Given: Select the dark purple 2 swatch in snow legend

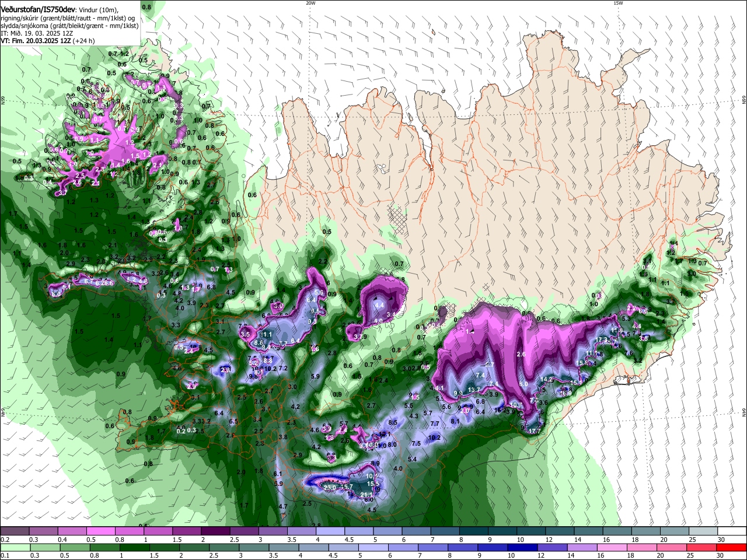Looking at the screenshot, I should (x=214, y=531).
